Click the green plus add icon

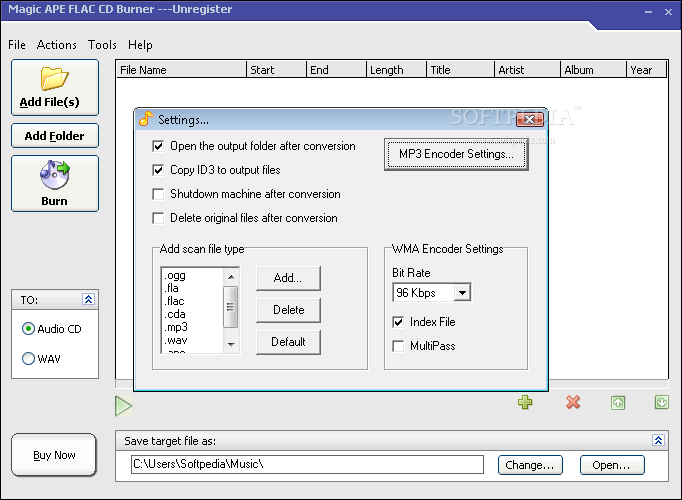point(525,402)
